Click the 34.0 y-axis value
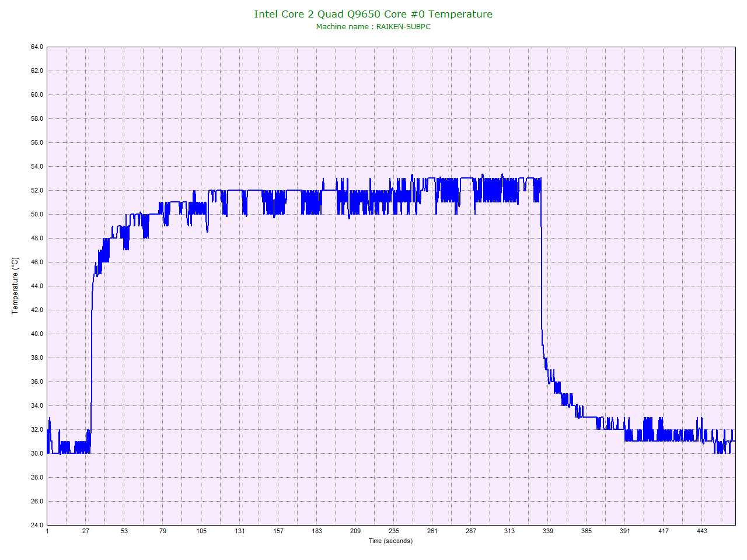Screen dimensions: 747x560 [37, 405]
